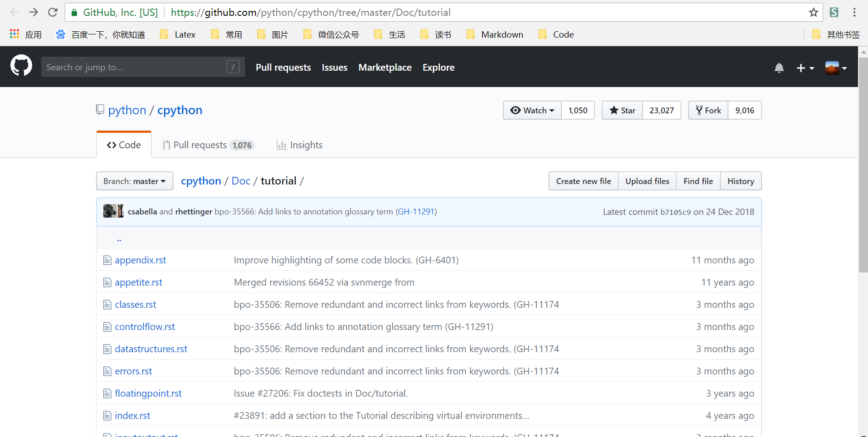Viewport: 868px width, 437px height.
Task: Click the file icon beside appendix.rst
Action: 107,260
